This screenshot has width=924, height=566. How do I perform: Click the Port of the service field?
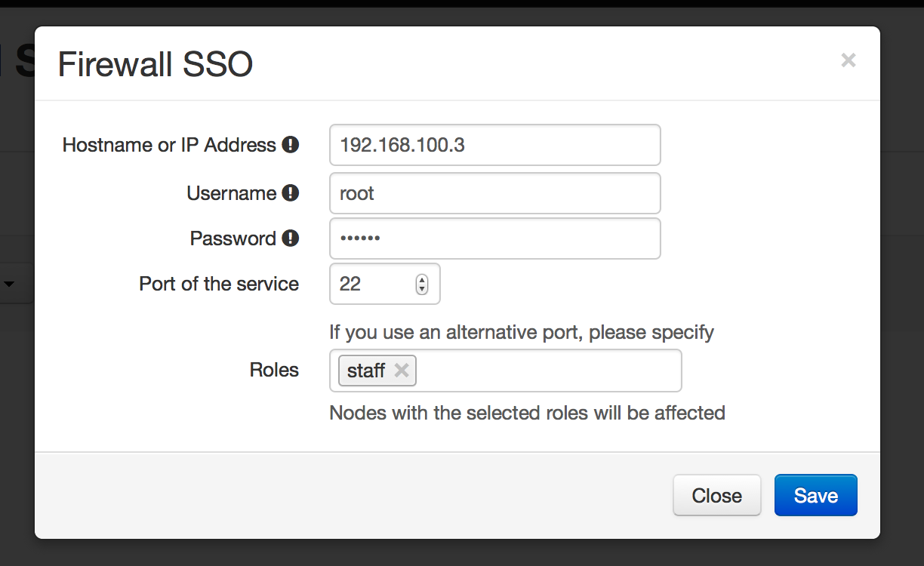tap(385, 284)
